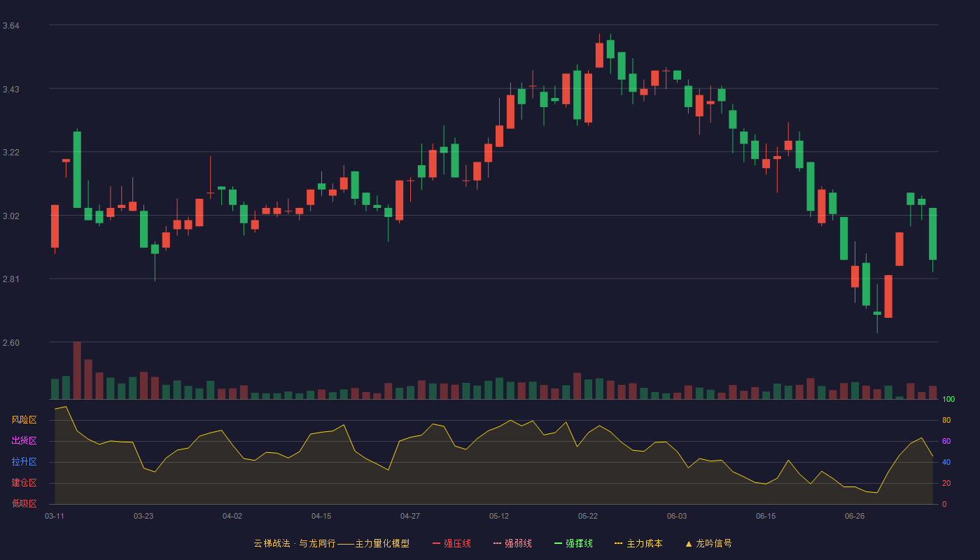Select the last green candlestick on the right
Screen dimensions: 980x560
(932, 234)
